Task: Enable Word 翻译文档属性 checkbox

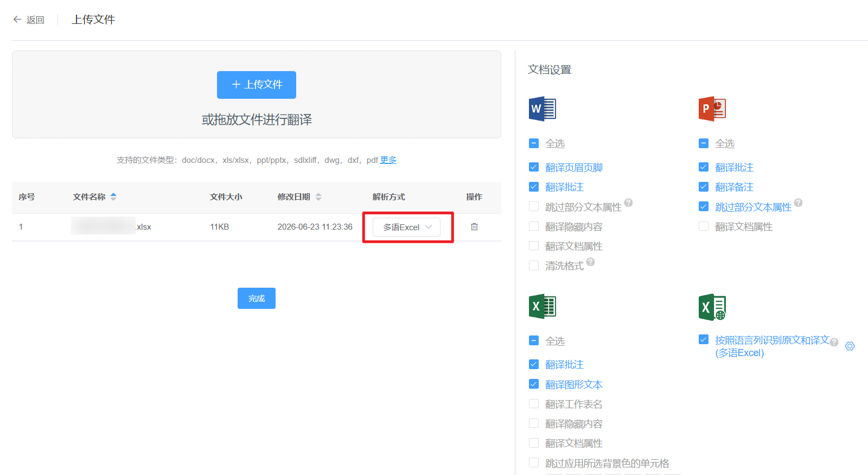Action: click(534, 246)
